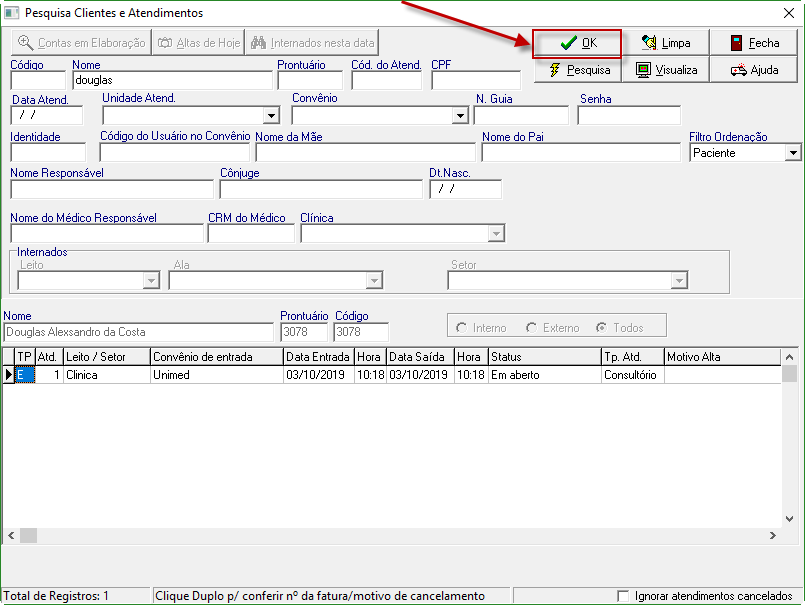
Task: Expand the Leito dropdown
Action: pos(151,280)
